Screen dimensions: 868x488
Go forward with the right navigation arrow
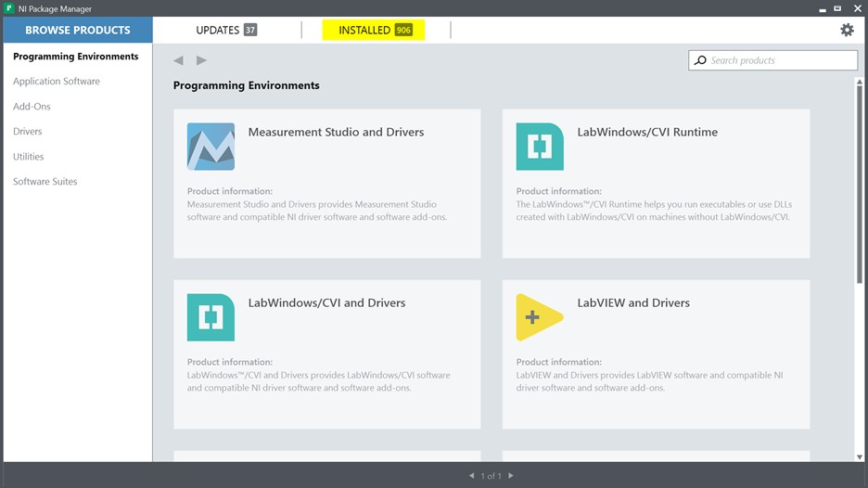coord(201,60)
